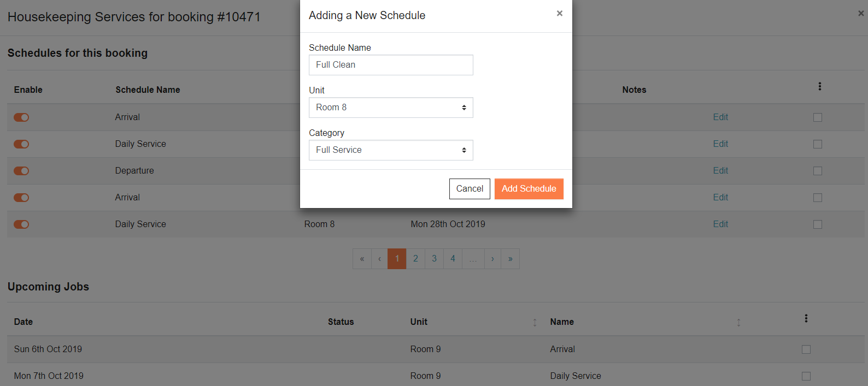Check the box for Departure schedule row
Viewport: 868px width, 386px height.
pos(818,171)
